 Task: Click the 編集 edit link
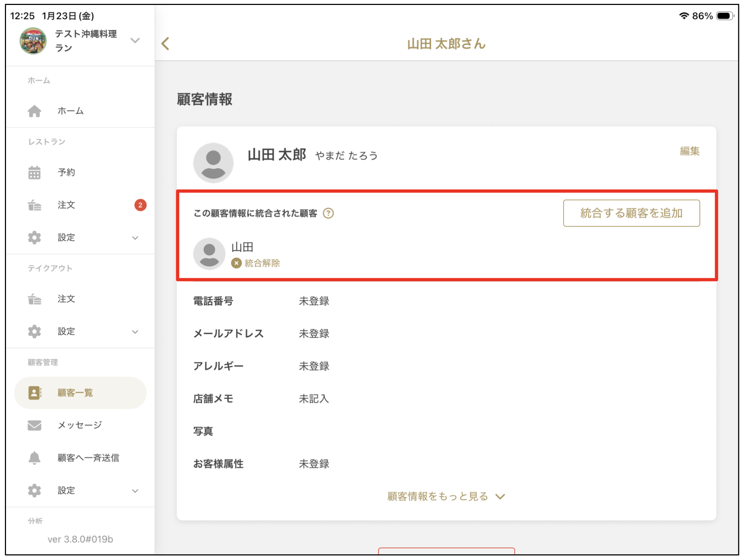pos(690,151)
